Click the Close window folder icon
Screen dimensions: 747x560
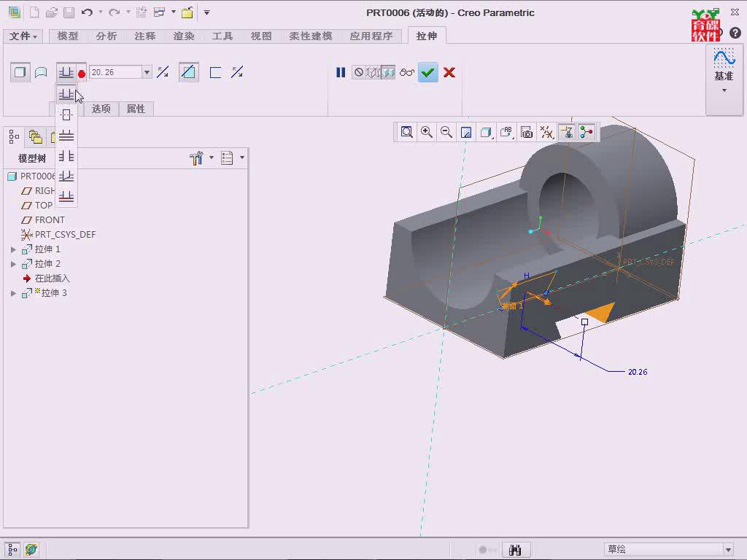pos(187,12)
